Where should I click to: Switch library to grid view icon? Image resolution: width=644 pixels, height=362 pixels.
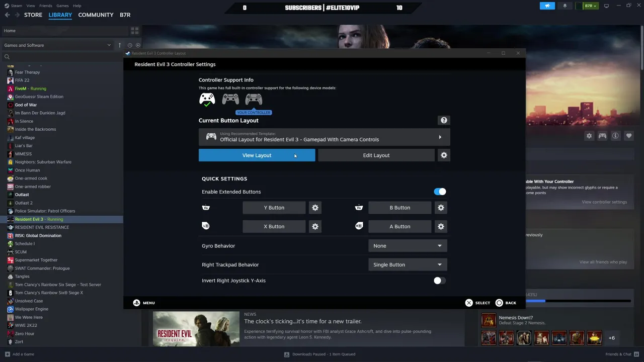[x=134, y=31]
